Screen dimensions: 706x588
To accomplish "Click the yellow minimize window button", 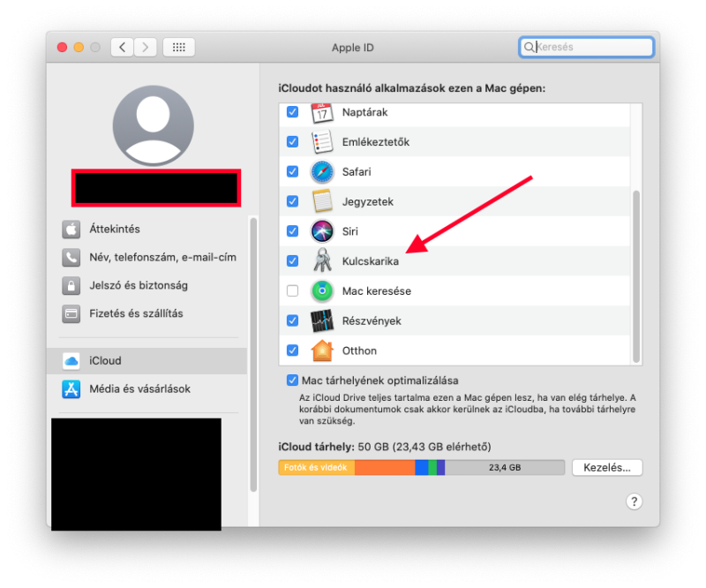I will (79, 48).
